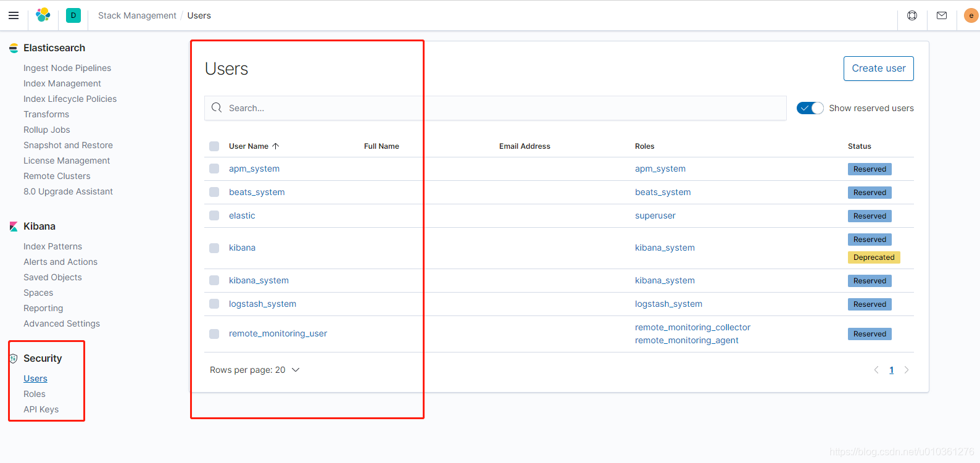Click the Full Name column header
The width and height of the screenshot is (980, 463).
pos(381,146)
